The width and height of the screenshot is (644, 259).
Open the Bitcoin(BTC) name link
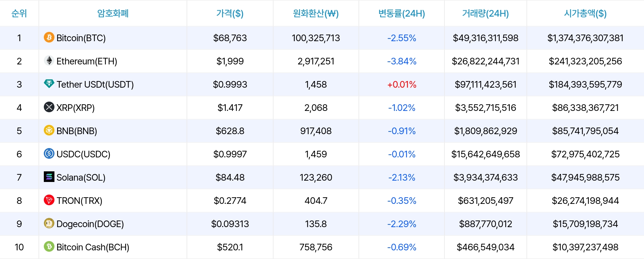click(x=81, y=38)
